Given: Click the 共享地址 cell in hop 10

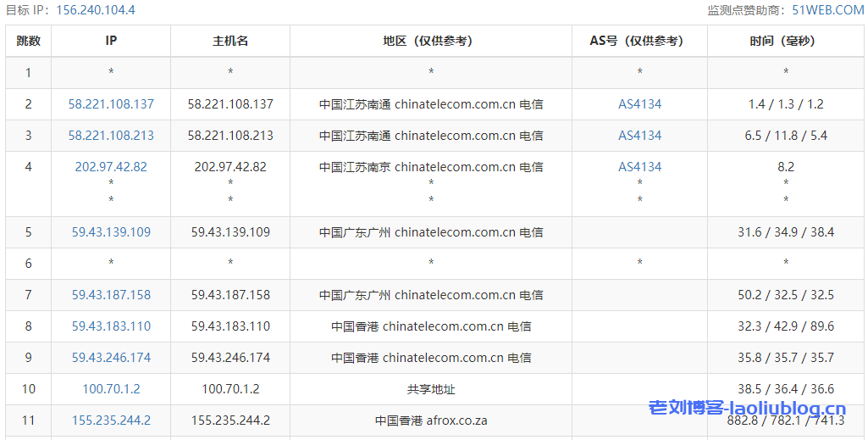Looking at the screenshot, I should pos(431,389).
